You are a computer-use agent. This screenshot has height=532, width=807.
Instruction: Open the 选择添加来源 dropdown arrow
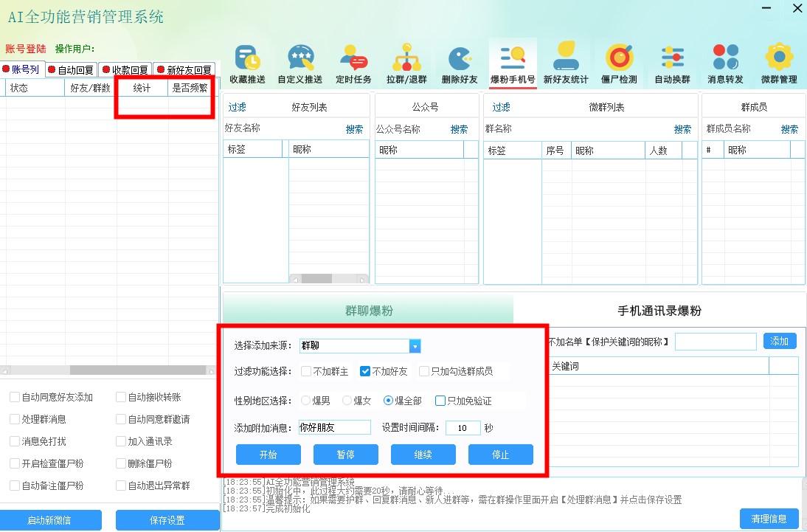(x=415, y=346)
